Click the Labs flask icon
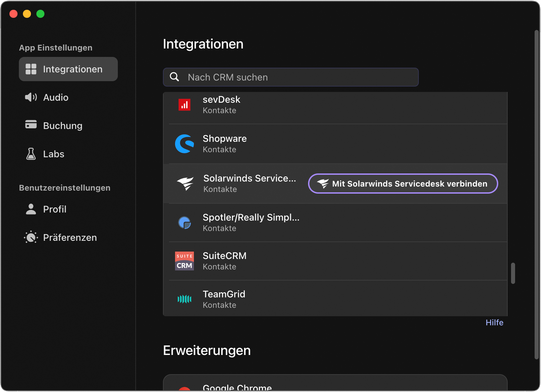Image resolution: width=541 pixels, height=392 pixels. point(31,154)
